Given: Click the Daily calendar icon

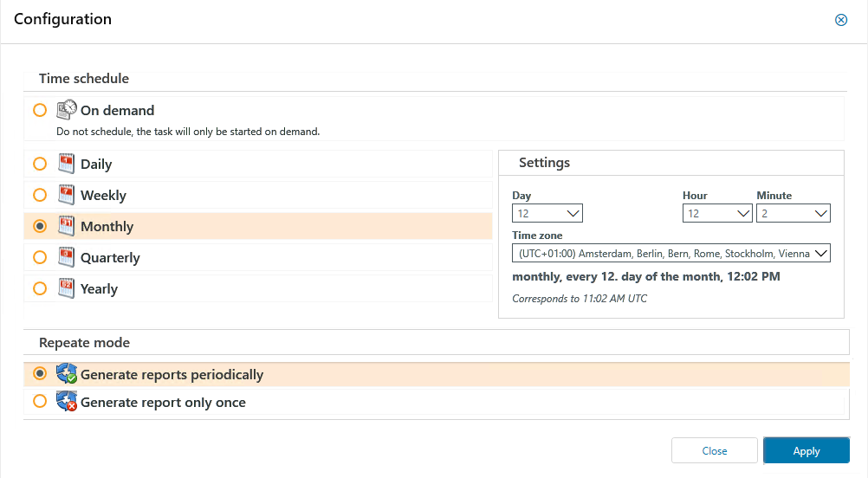Looking at the screenshot, I should point(67,164).
